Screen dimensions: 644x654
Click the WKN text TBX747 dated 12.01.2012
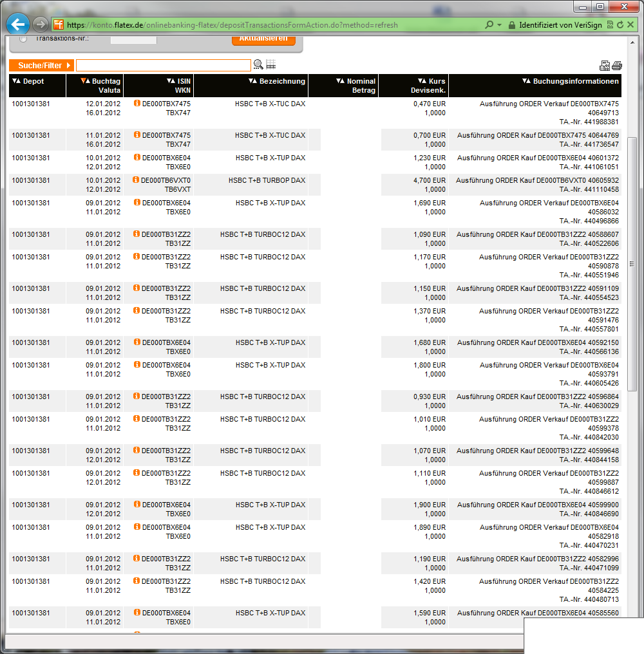[x=178, y=113]
